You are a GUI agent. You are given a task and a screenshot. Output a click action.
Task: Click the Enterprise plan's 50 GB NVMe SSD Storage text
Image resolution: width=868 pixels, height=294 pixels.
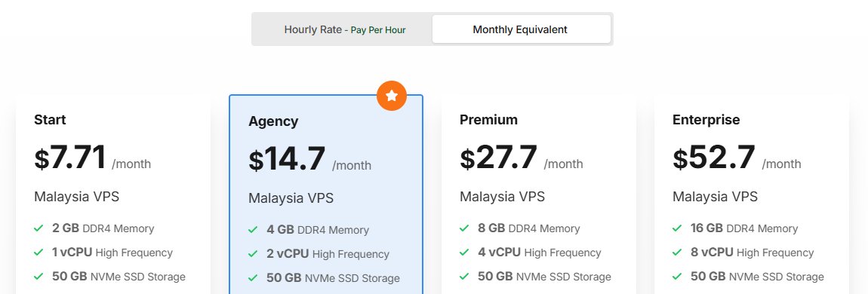click(757, 277)
